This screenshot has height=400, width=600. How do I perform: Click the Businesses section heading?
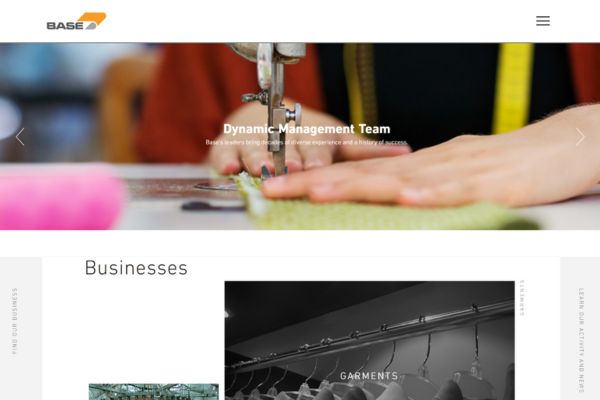(136, 268)
